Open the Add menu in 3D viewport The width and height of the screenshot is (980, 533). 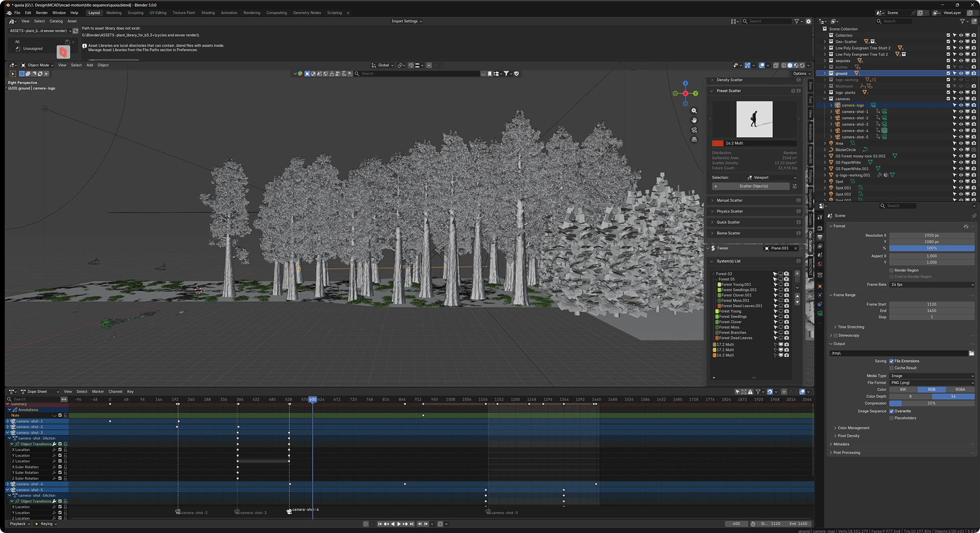pos(90,65)
